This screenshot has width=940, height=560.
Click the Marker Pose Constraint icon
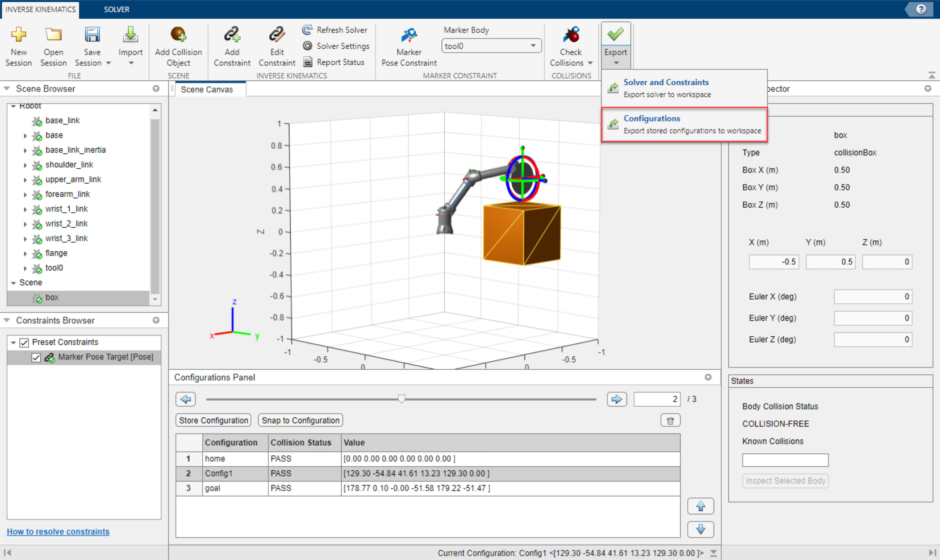pyautogui.click(x=409, y=35)
